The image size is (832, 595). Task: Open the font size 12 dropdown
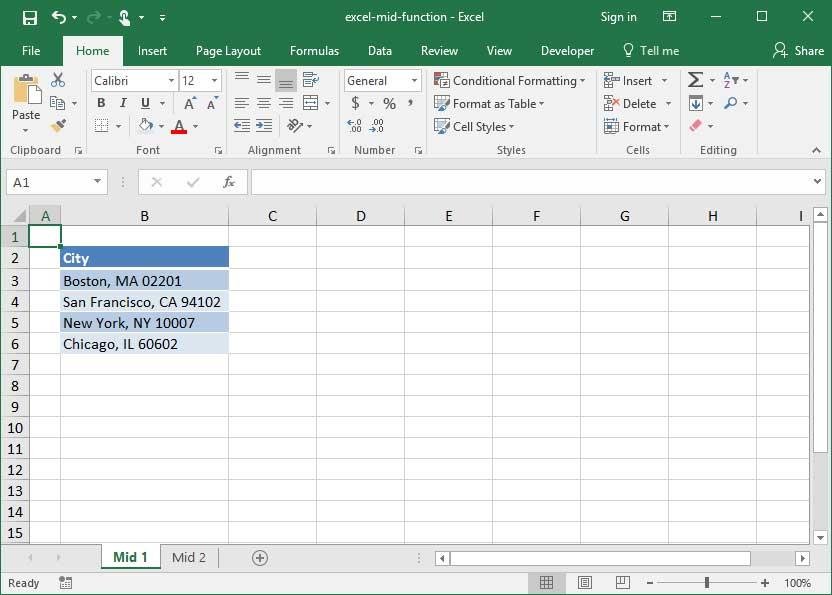click(x=214, y=81)
